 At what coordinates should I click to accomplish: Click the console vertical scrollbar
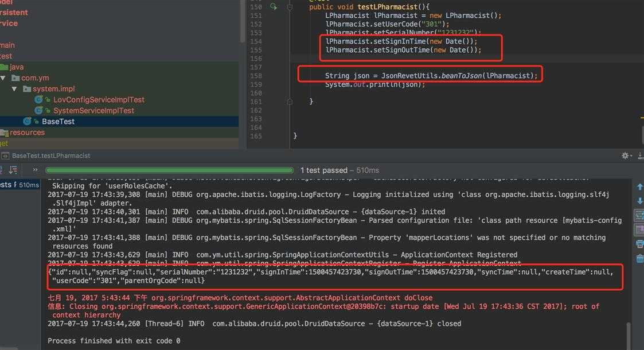[x=628, y=336]
